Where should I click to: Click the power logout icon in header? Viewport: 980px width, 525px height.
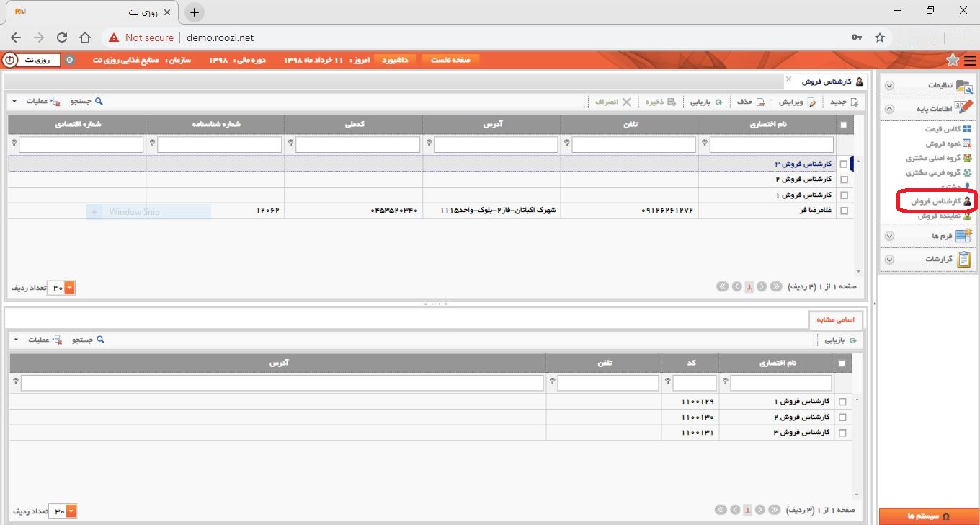click(x=10, y=60)
